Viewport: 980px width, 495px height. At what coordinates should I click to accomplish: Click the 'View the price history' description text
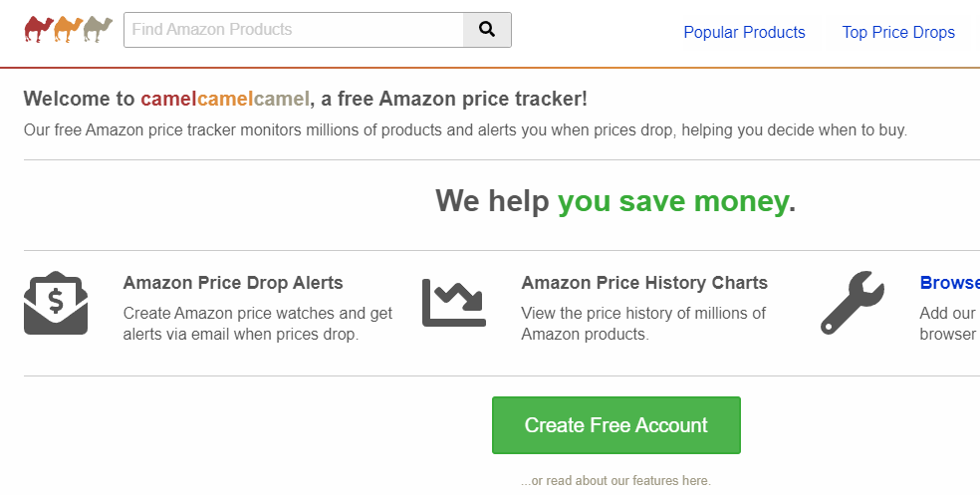click(643, 324)
